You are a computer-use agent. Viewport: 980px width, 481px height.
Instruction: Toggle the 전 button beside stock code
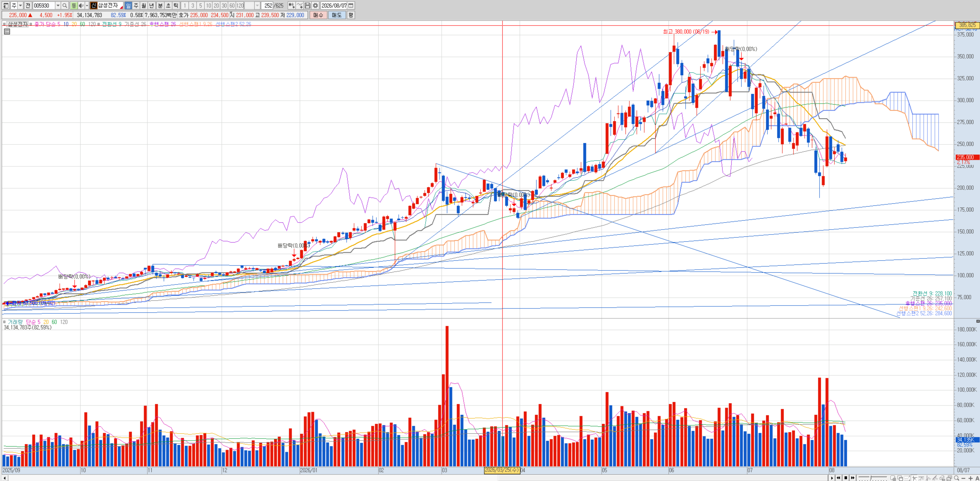coord(28,5)
